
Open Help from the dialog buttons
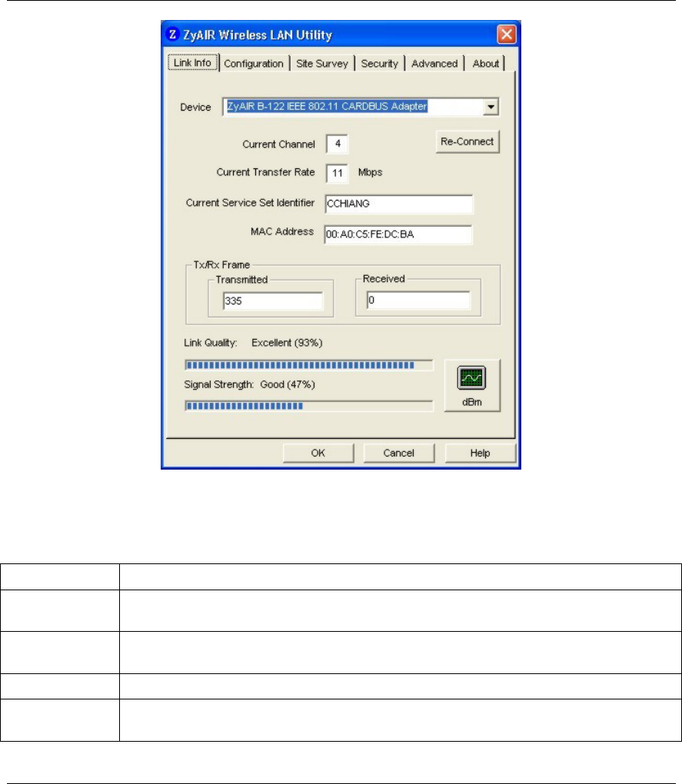pos(480,453)
